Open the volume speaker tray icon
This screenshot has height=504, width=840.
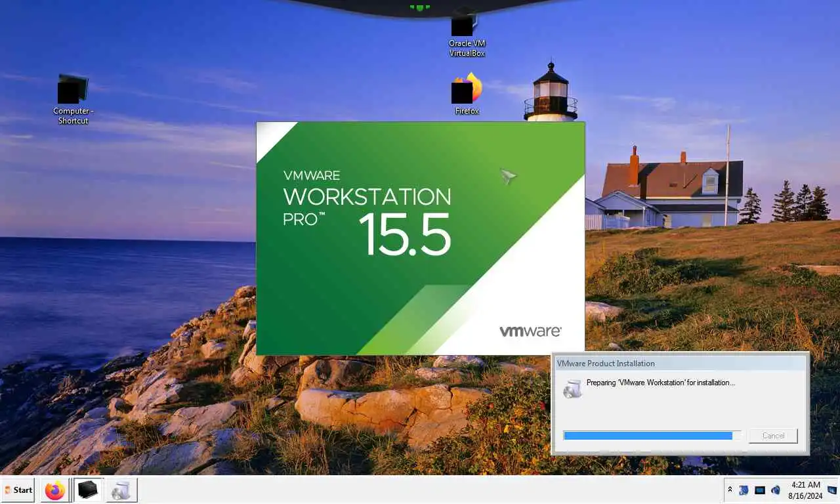pyautogui.click(x=776, y=490)
